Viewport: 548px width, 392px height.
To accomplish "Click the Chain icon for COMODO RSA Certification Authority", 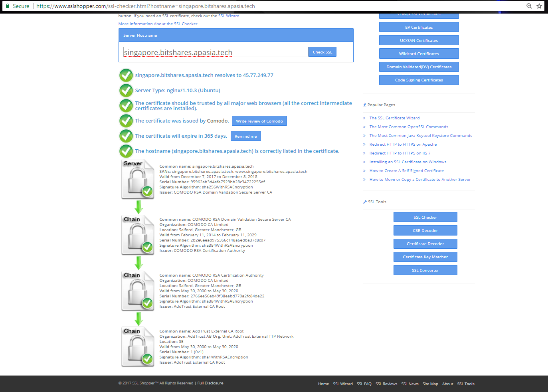I will tap(138, 291).
